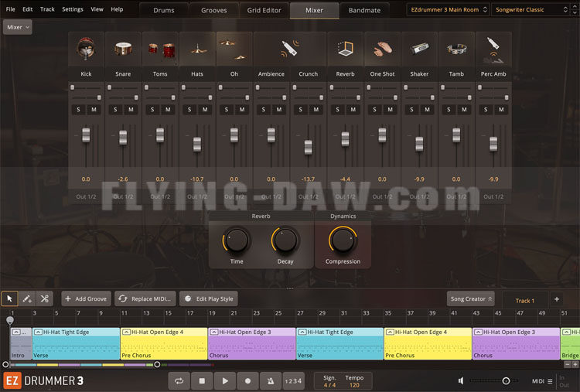Click the Hats cymbal channel icon

[198, 49]
